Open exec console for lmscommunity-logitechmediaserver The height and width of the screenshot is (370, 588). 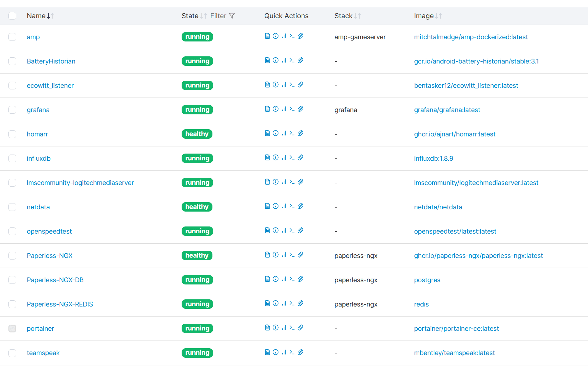[x=292, y=182]
